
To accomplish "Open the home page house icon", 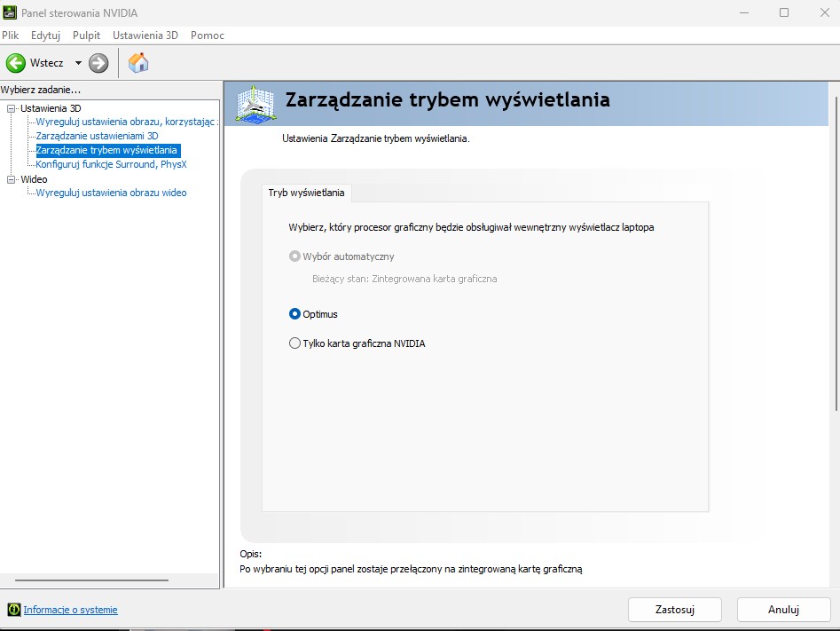I will [138, 63].
